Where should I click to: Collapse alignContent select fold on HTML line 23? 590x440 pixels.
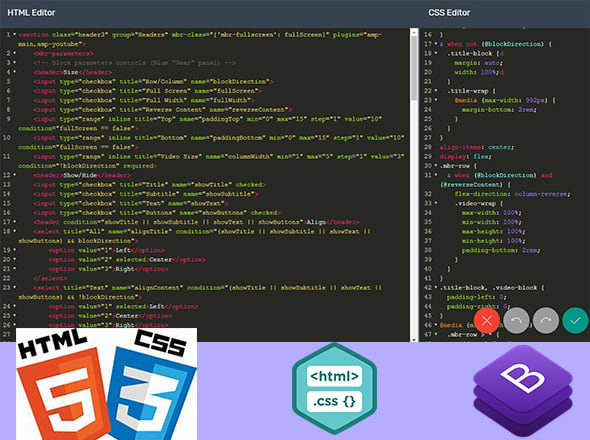pyautogui.click(x=15, y=288)
